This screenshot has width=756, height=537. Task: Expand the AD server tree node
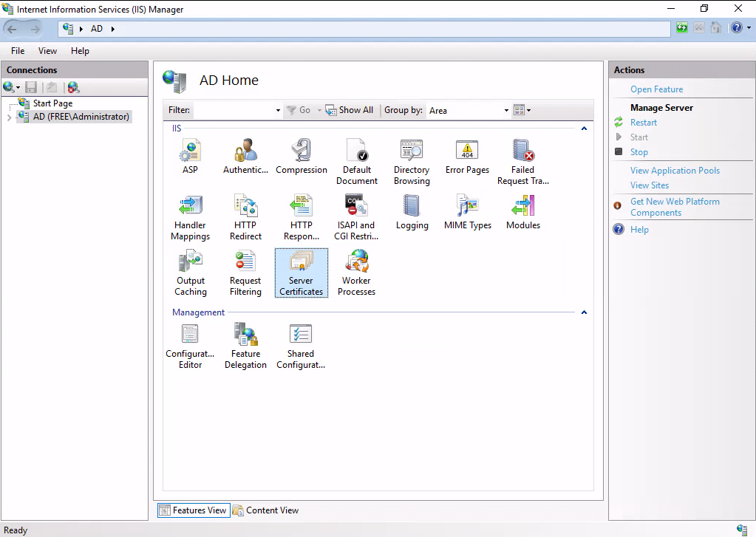pos(9,117)
